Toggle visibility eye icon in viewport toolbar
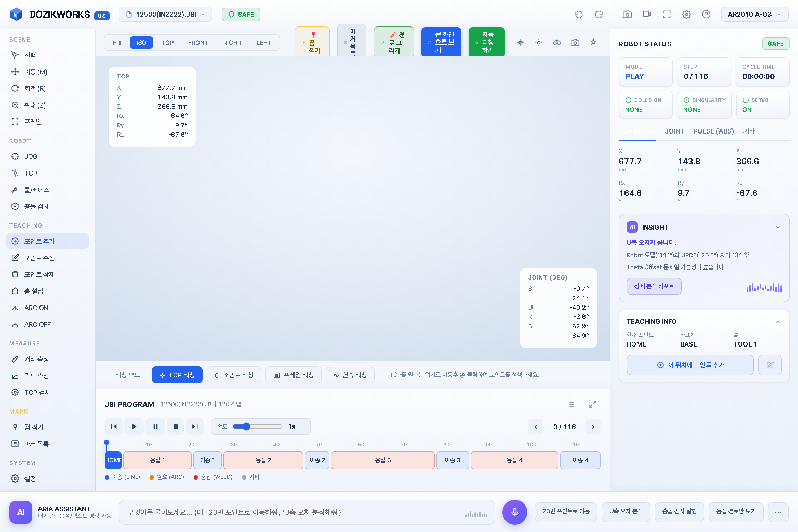Screen dimensions: 798x532 pos(557,43)
